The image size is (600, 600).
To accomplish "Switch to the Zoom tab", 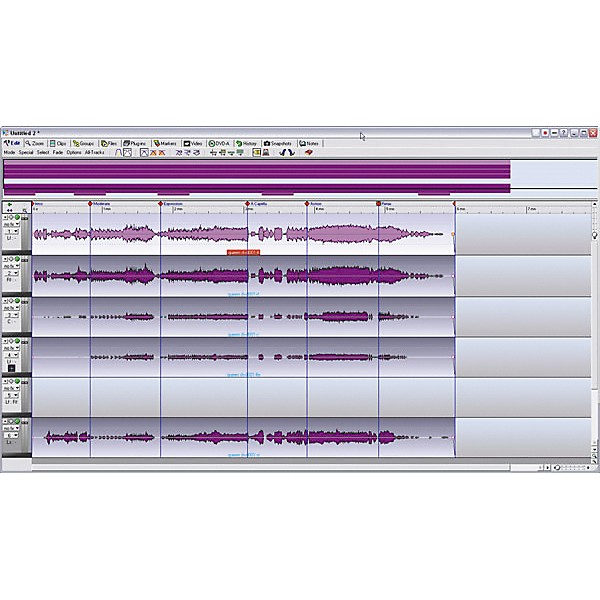I will 35,143.
